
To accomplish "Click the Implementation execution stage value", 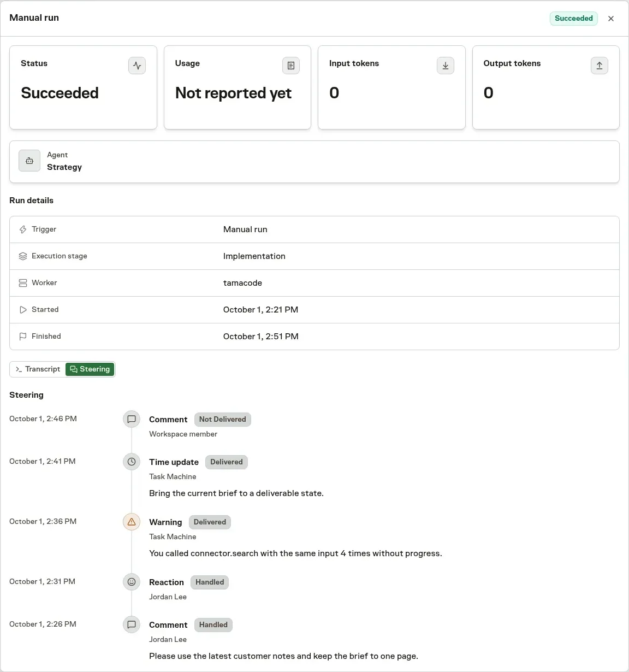I will click(254, 256).
